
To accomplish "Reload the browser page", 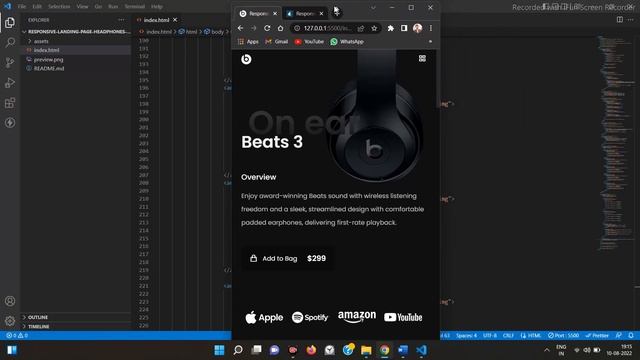I will pos(267,28).
